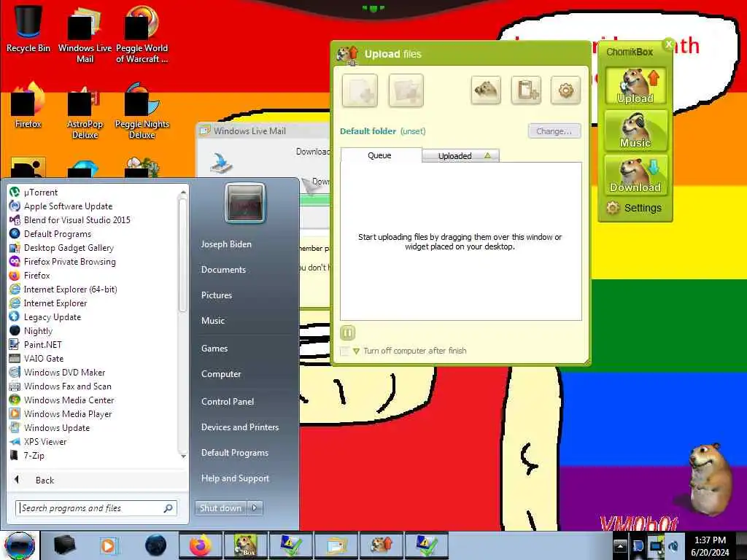Switch to the Queue tab
The image size is (747, 560).
(x=379, y=155)
